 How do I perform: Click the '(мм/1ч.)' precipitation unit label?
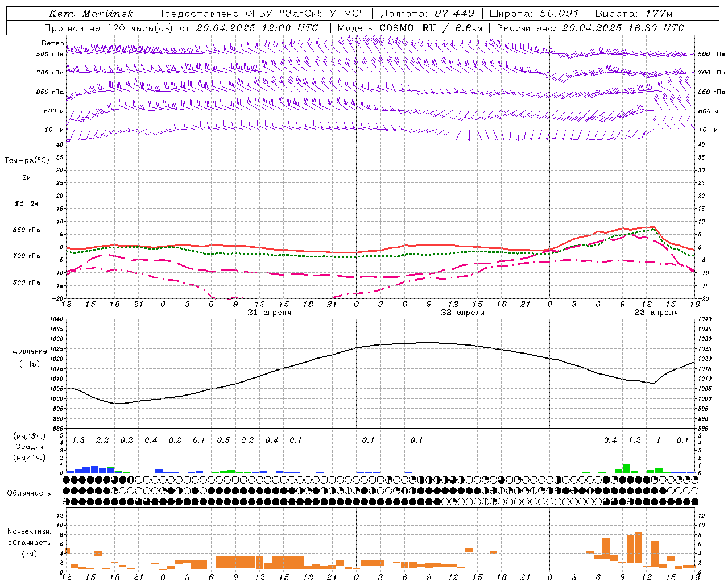click(29, 457)
